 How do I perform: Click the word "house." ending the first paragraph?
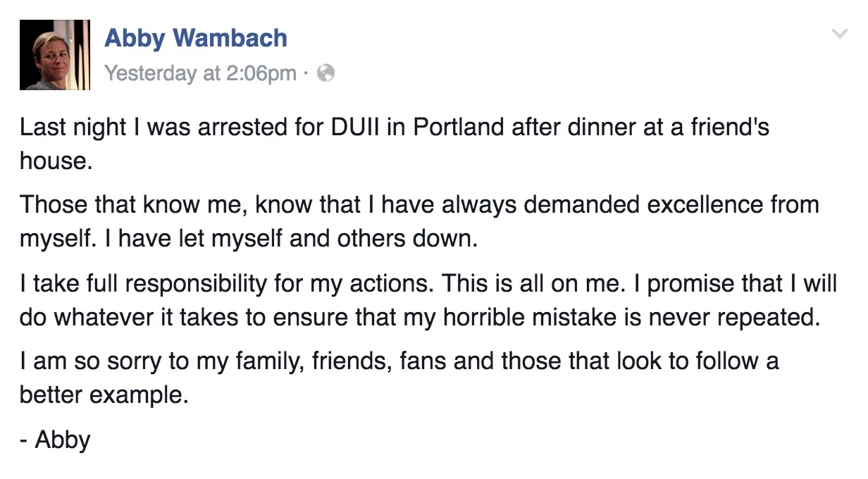click(x=56, y=161)
